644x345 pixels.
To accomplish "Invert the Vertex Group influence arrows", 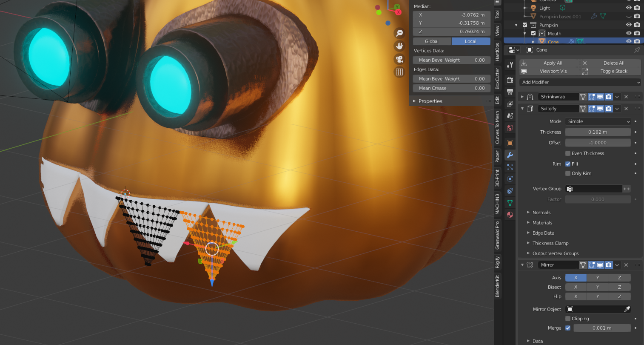I will (627, 189).
